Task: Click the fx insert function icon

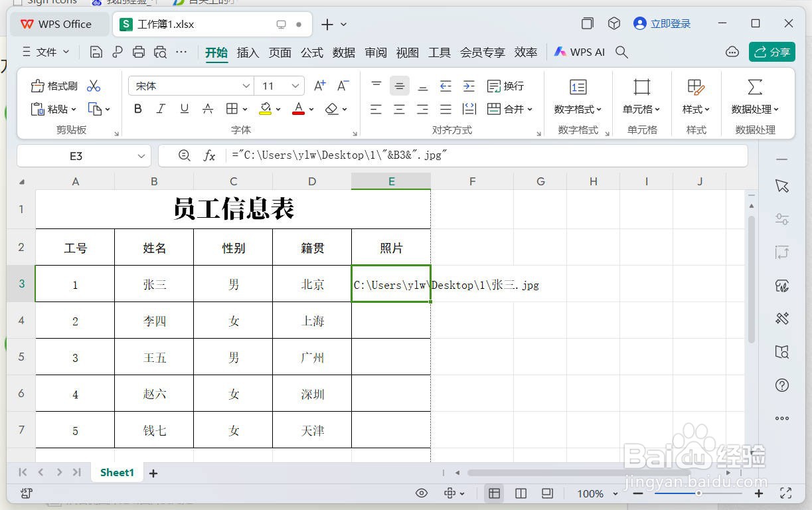Action: pyautogui.click(x=209, y=155)
